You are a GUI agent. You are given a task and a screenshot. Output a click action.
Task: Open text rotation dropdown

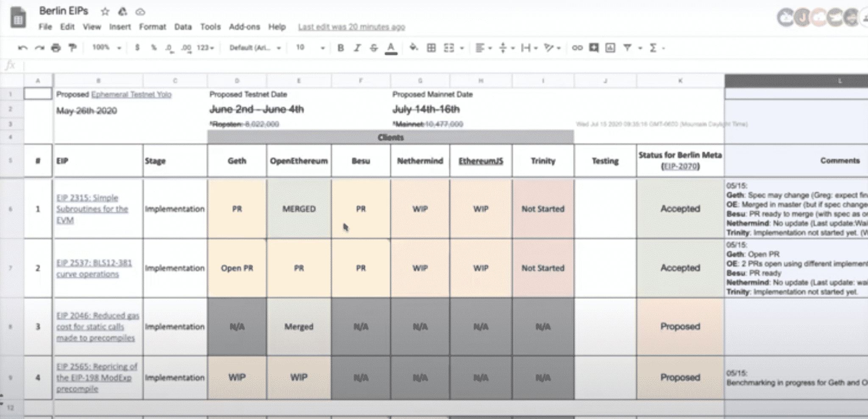coord(552,48)
